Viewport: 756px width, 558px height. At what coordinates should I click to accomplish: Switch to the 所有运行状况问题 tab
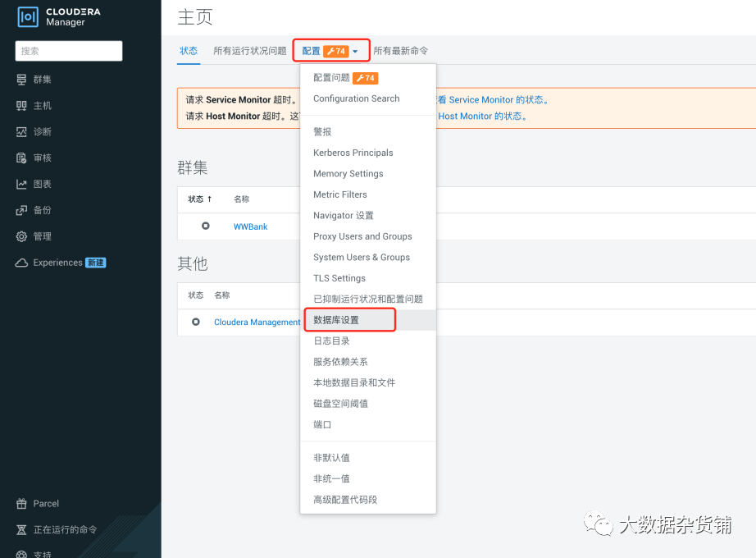coord(250,51)
